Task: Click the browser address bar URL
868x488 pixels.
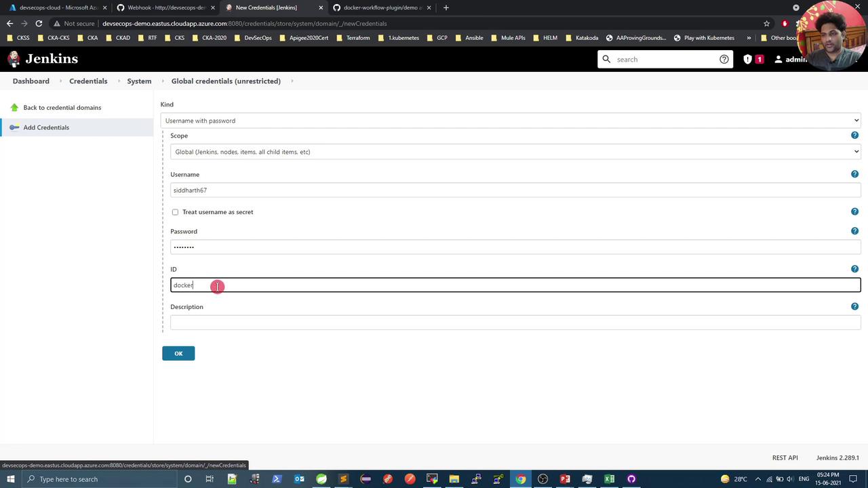Action: (244, 23)
